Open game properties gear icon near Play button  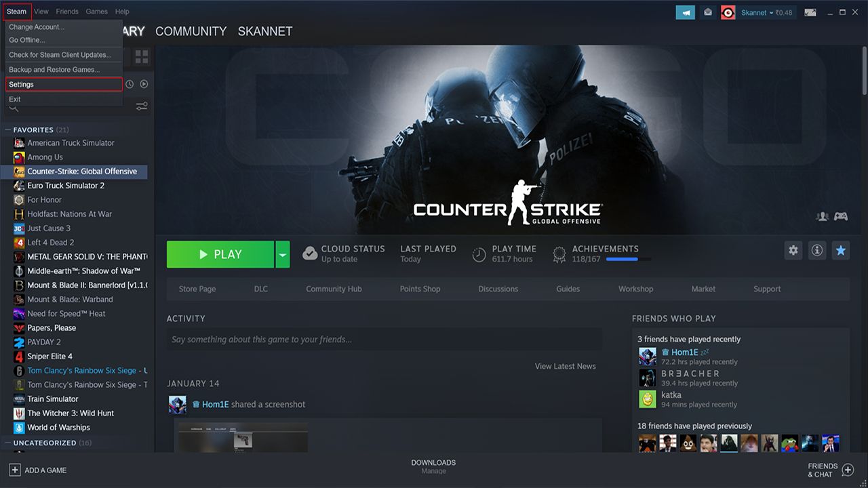(793, 250)
